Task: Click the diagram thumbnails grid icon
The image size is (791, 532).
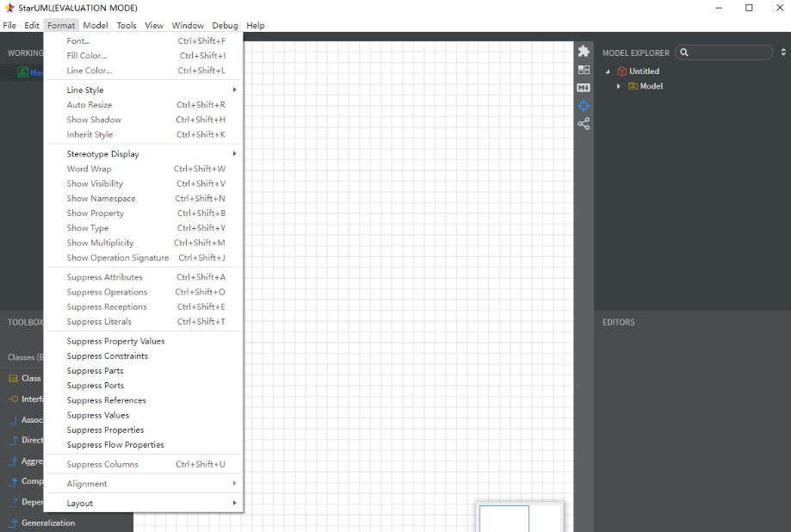Action: [584, 70]
